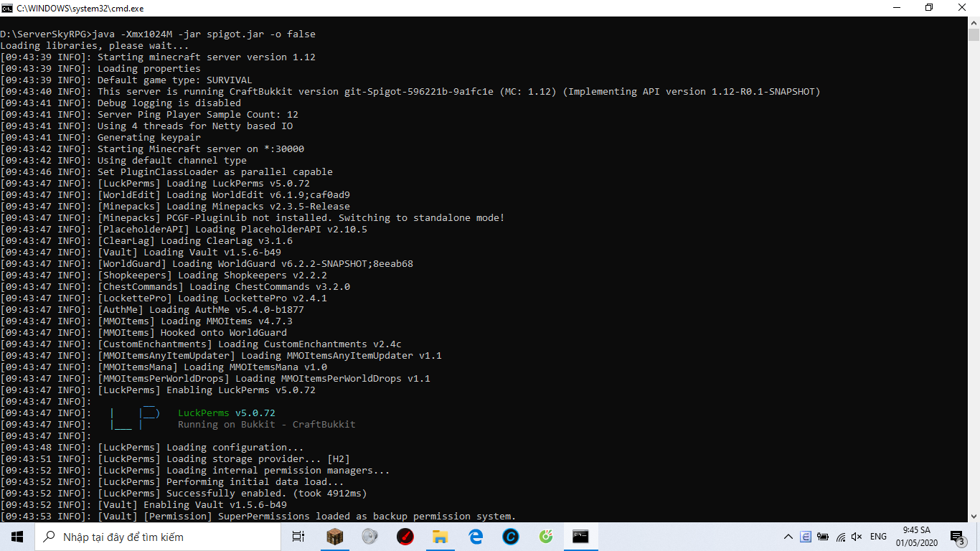Click the muted volume tray icon
Image resolution: width=980 pixels, height=551 pixels.
tap(856, 537)
